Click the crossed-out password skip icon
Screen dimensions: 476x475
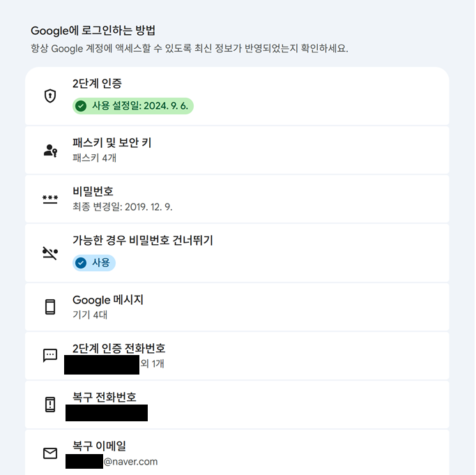coord(50,253)
